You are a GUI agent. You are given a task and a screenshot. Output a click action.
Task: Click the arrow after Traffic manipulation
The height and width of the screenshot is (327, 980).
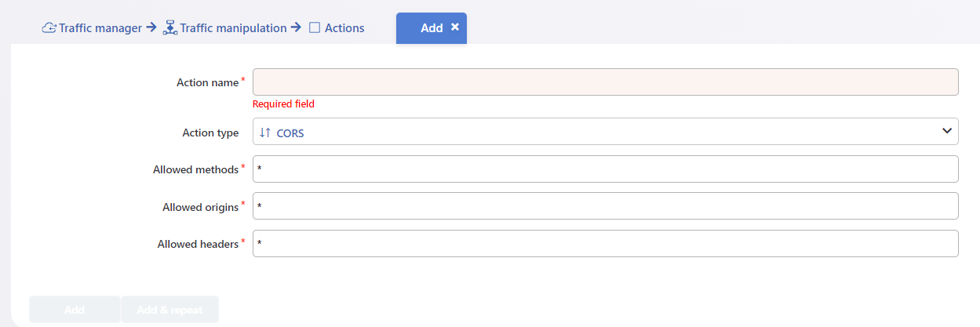click(296, 28)
